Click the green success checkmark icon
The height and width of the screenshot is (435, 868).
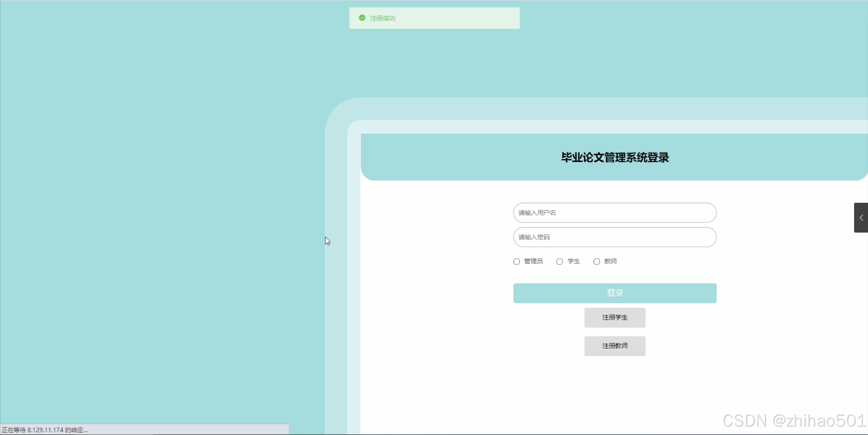(x=362, y=18)
